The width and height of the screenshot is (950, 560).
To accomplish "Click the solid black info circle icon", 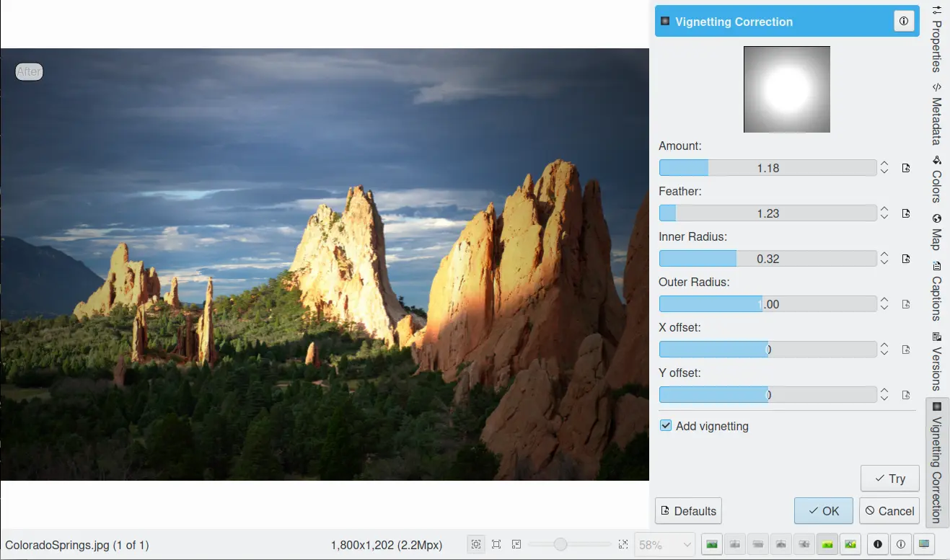I will (878, 545).
